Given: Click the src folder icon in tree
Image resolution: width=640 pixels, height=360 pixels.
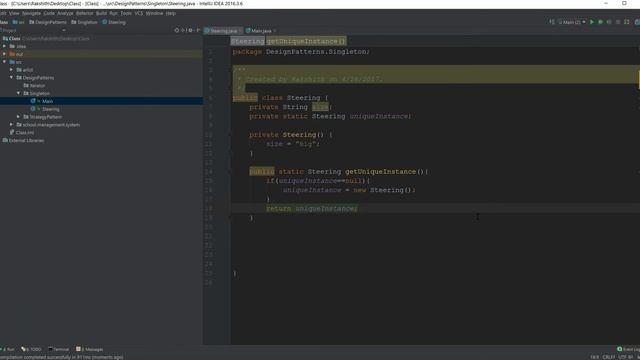Looking at the screenshot, I should (12, 62).
